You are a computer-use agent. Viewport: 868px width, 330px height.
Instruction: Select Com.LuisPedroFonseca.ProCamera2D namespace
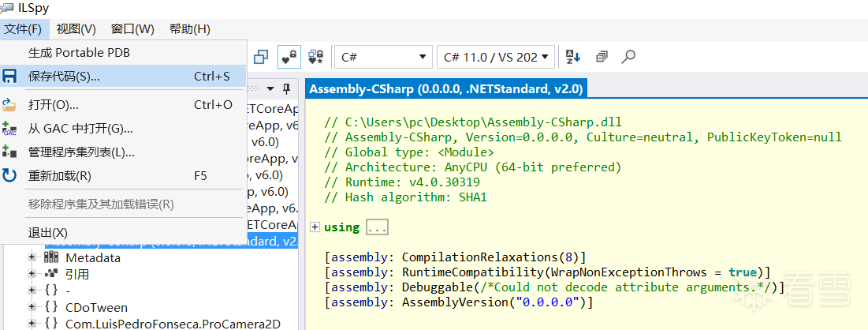[173, 324]
